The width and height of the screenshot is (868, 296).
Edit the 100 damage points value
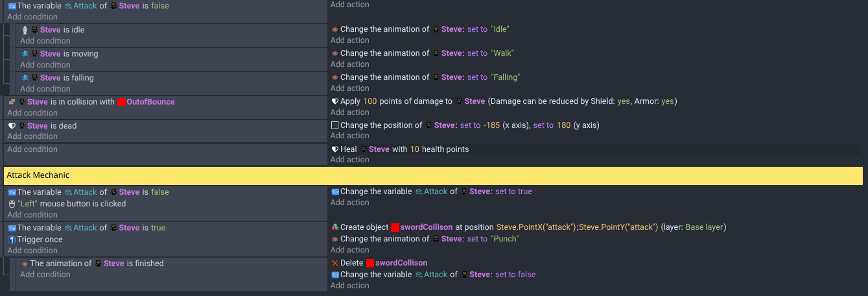point(369,101)
